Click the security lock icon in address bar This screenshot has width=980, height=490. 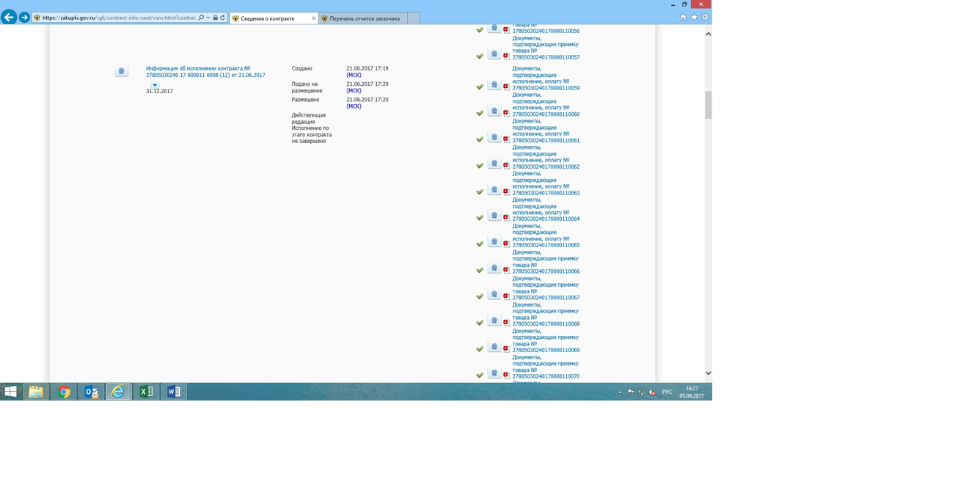tap(215, 18)
